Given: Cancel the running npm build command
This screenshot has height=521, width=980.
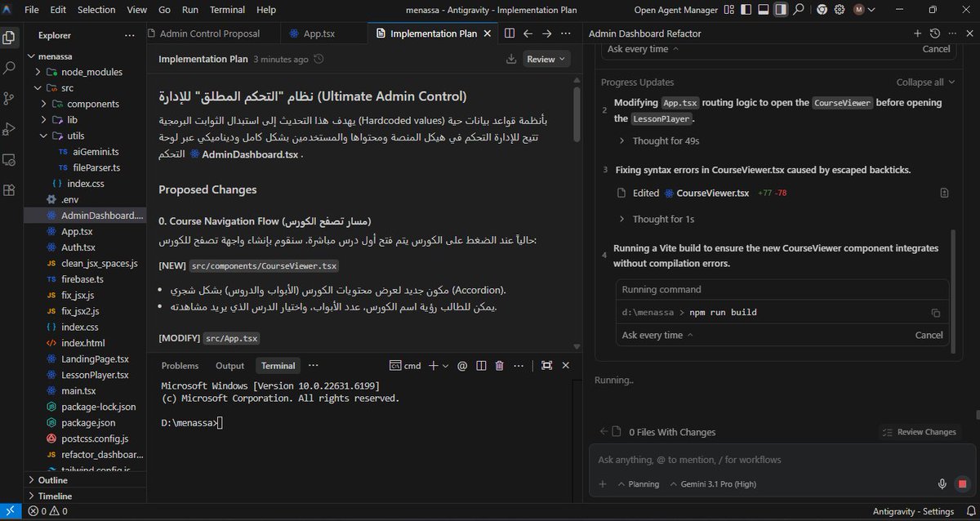Looking at the screenshot, I should 929,335.
